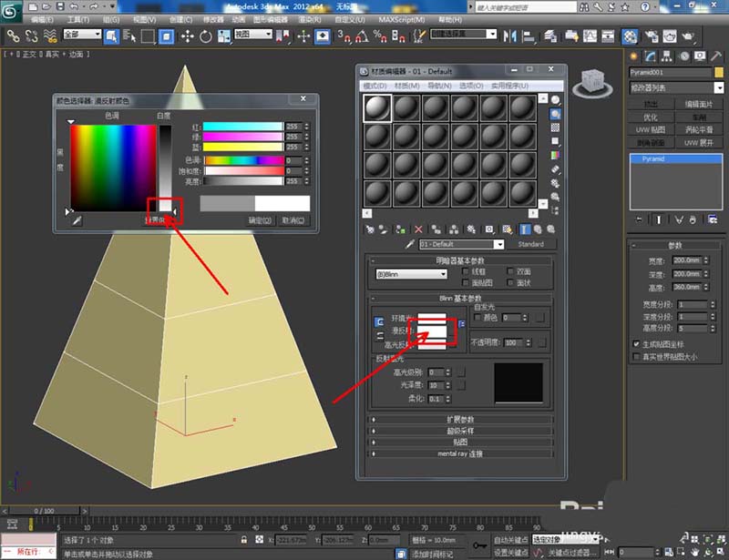Open the (B)Blinn shader dropdown
729x560 pixels.
(x=411, y=274)
